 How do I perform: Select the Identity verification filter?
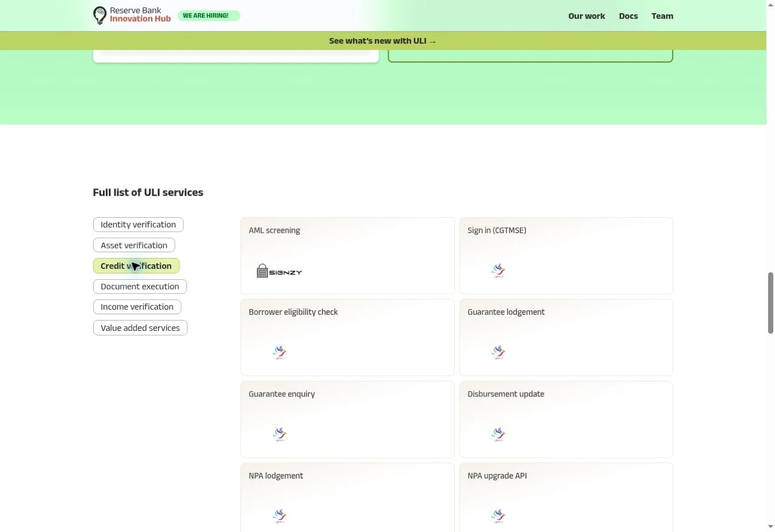click(x=138, y=225)
